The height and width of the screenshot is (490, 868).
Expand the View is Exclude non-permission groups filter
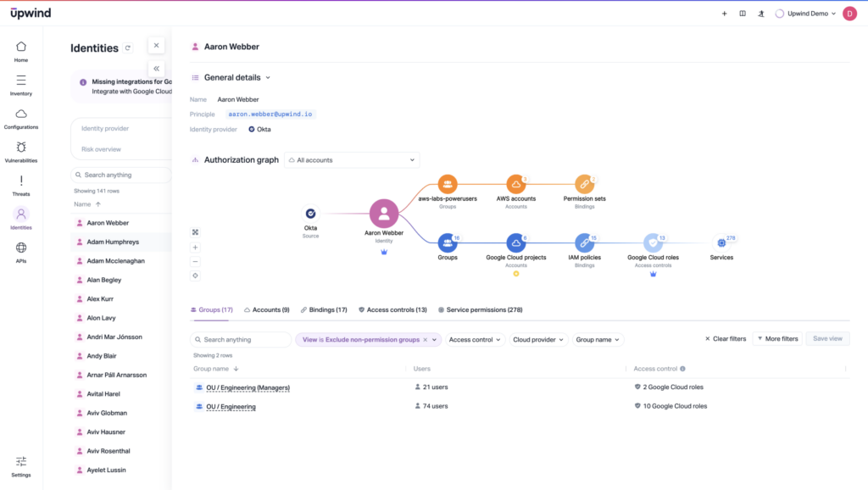435,340
